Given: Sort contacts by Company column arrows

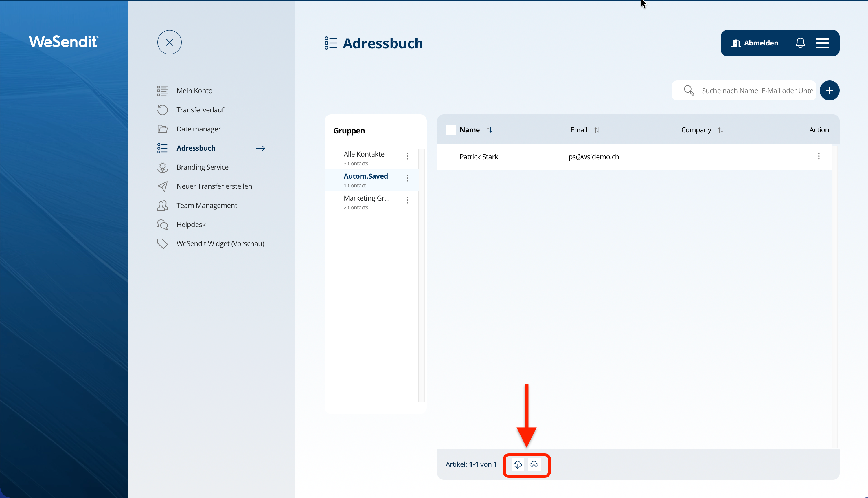Looking at the screenshot, I should (720, 130).
